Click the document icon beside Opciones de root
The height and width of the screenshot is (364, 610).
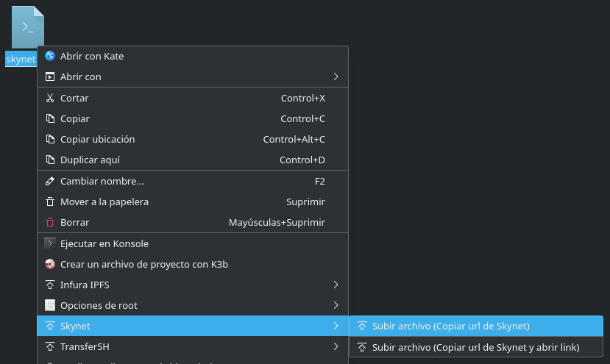coord(50,305)
